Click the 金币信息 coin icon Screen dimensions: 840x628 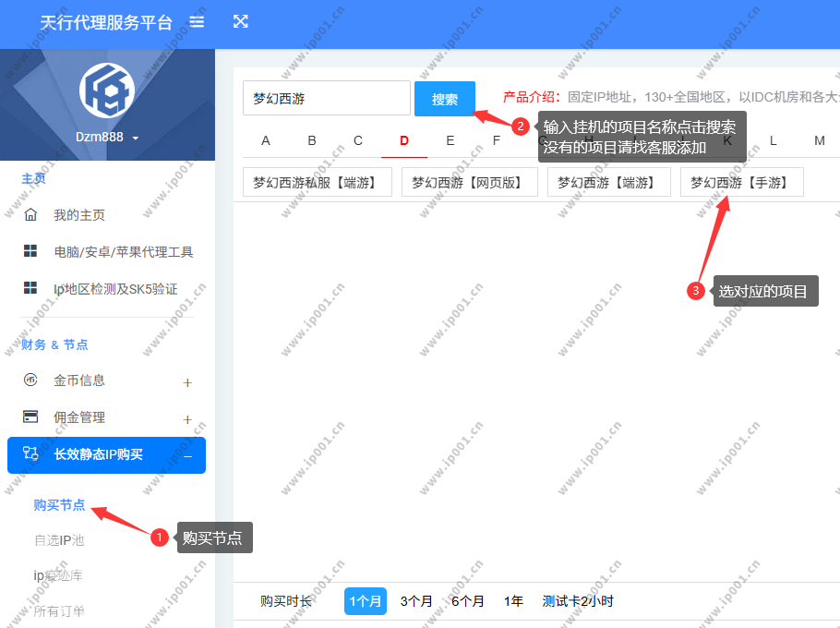coord(30,380)
